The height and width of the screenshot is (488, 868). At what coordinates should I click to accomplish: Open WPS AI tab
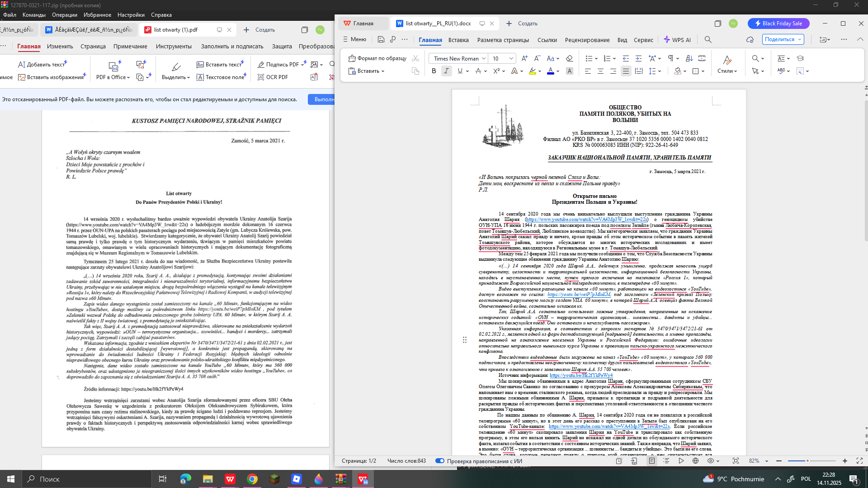coord(677,40)
